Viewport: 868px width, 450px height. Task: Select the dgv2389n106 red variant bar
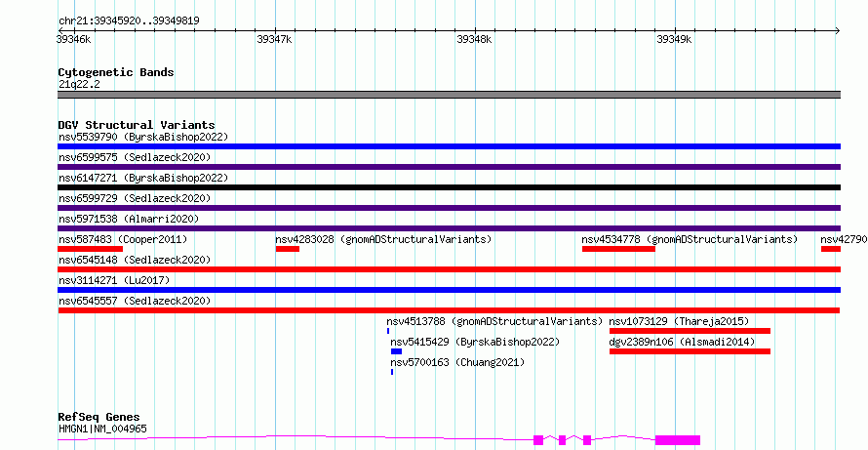[x=690, y=351]
